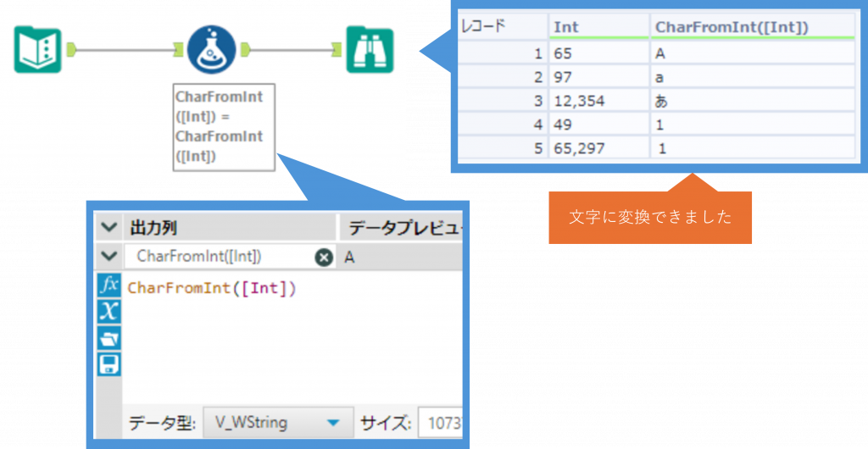Click the Formula tool's output anchor
This screenshot has height=449, width=868.
246,50
